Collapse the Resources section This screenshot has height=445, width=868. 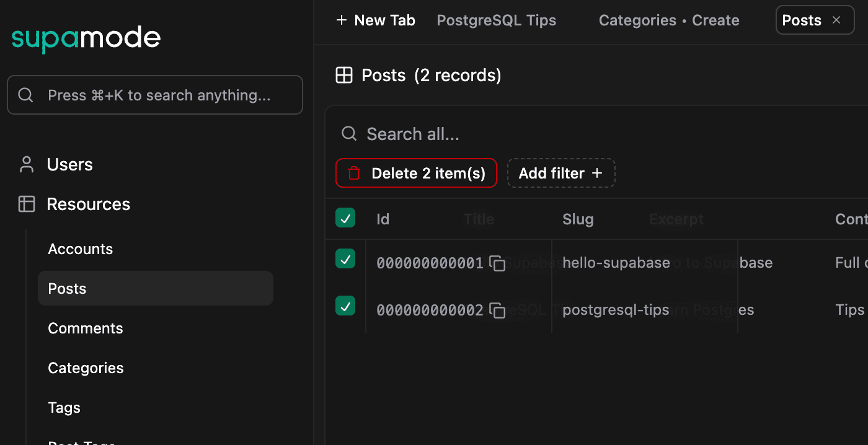[88, 204]
